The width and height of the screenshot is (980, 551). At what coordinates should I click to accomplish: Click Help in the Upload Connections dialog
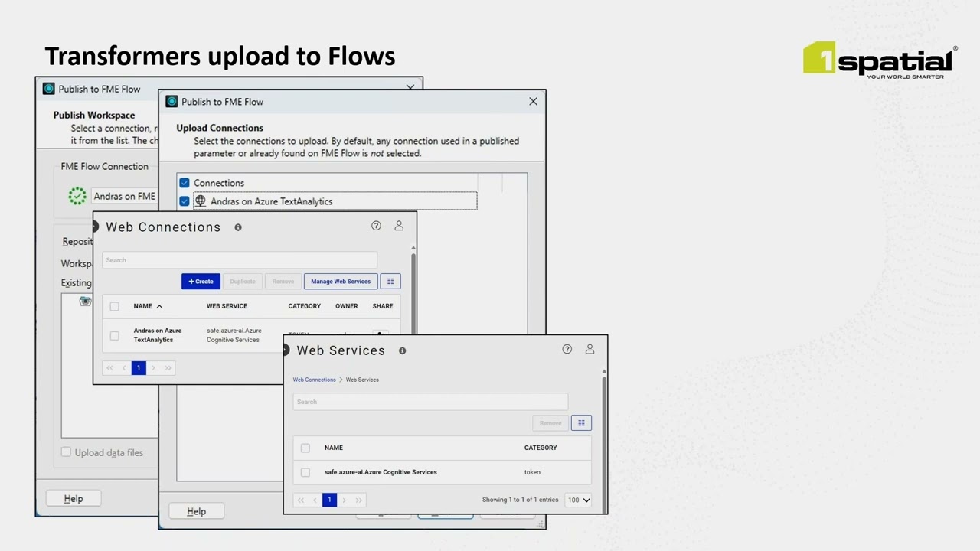196,511
